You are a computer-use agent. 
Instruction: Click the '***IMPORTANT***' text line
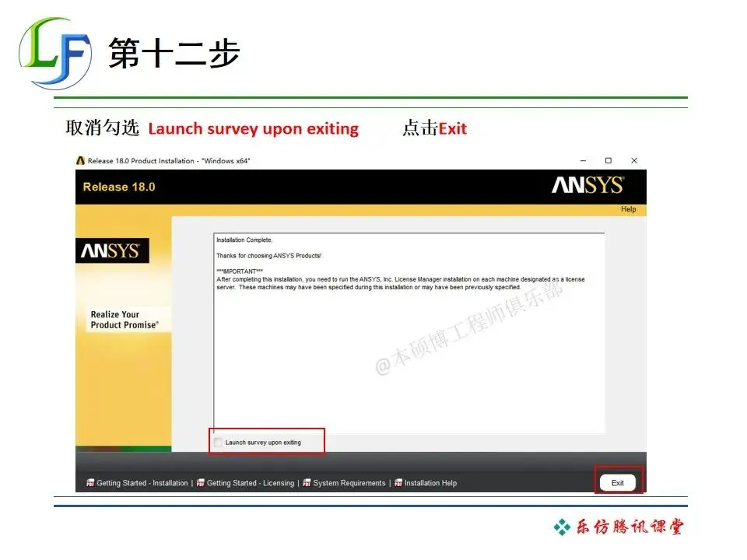[x=240, y=271]
